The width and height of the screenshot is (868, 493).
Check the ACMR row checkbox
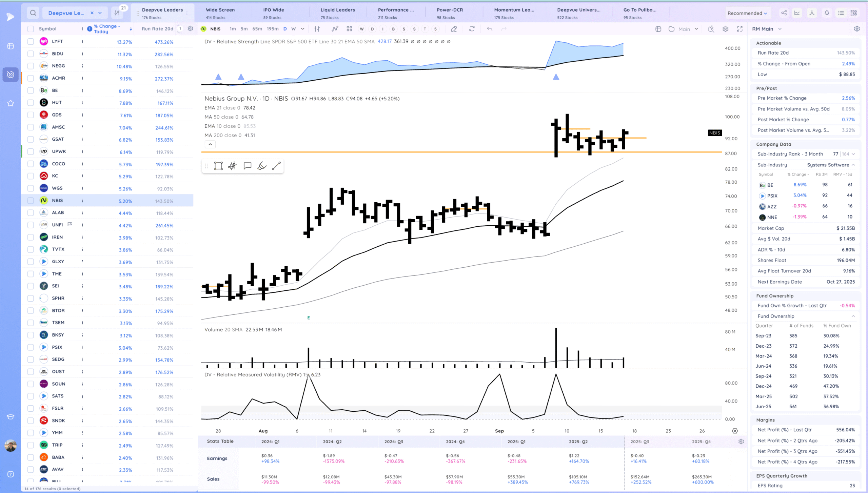point(31,78)
